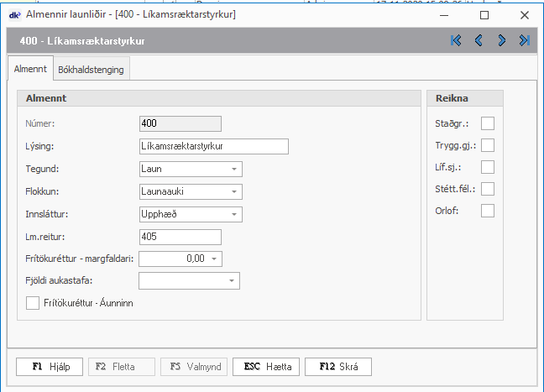
Task: Go to the first record arrow icon
Action: click(x=456, y=40)
